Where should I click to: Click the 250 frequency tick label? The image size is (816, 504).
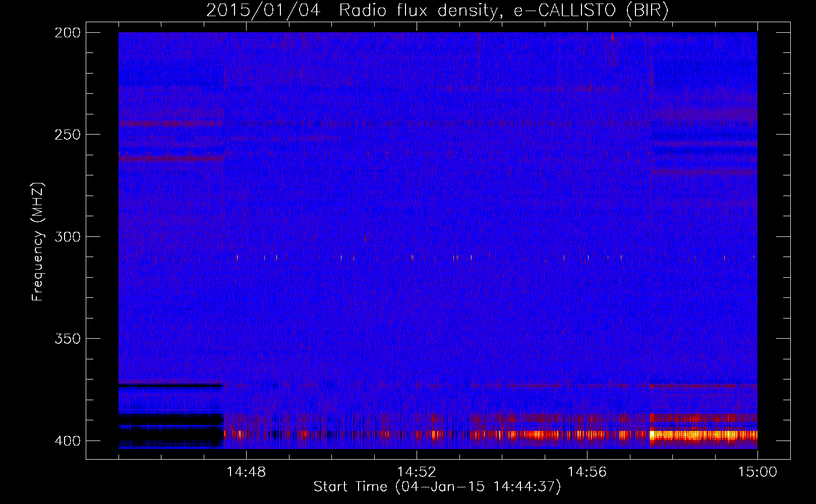(68, 135)
